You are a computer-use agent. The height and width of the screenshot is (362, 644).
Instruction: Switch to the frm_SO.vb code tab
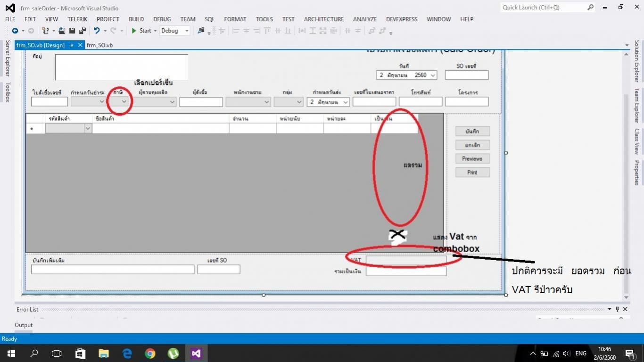coord(99,45)
